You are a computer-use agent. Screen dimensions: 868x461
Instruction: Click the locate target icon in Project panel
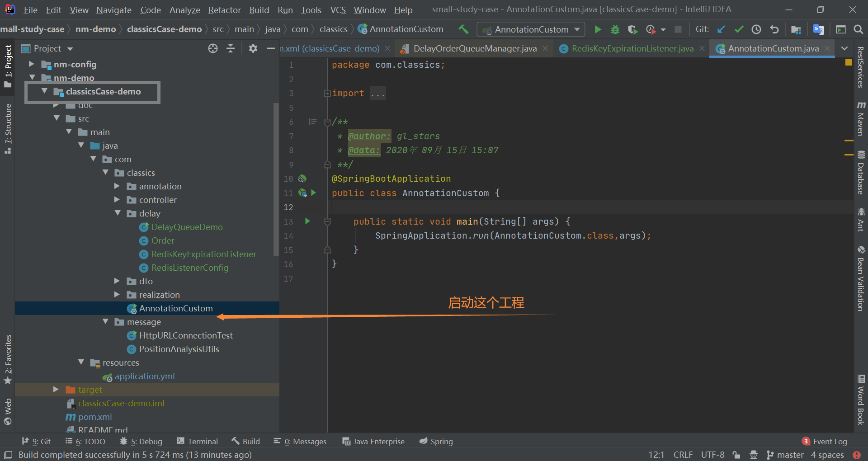[x=213, y=48]
